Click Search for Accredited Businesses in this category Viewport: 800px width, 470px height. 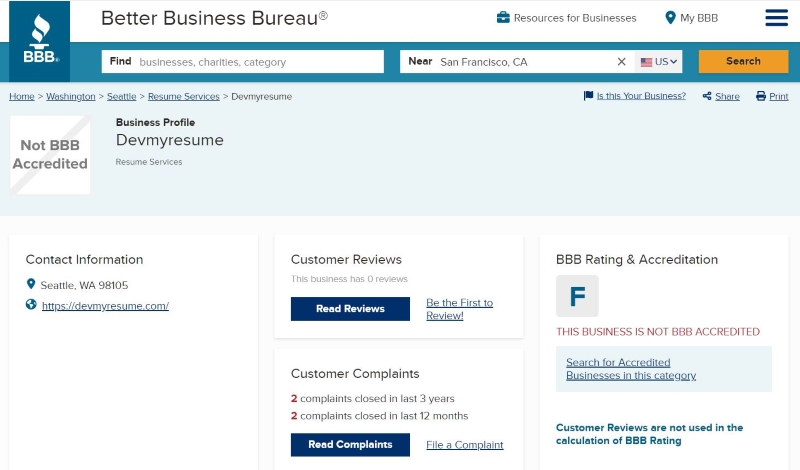(x=631, y=368)
